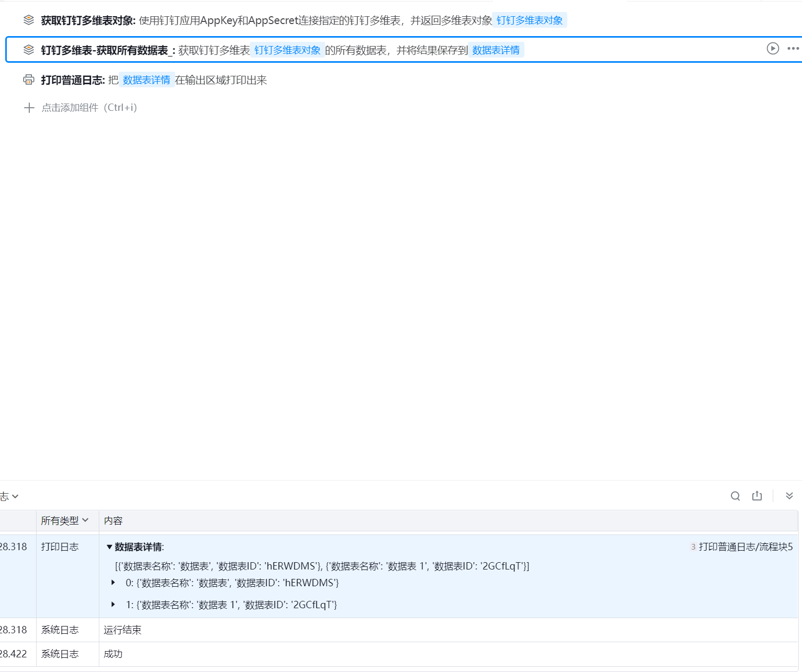Export logs using the share icon

point(757,496)
